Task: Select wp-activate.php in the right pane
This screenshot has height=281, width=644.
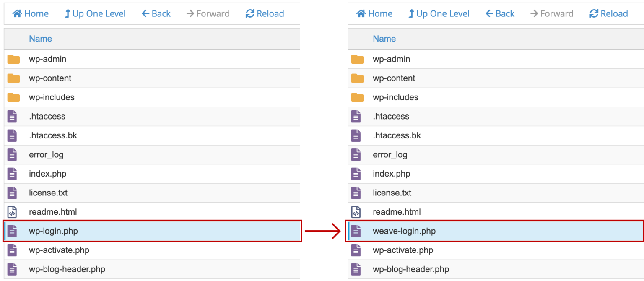Action: click(x=403, y=250)
